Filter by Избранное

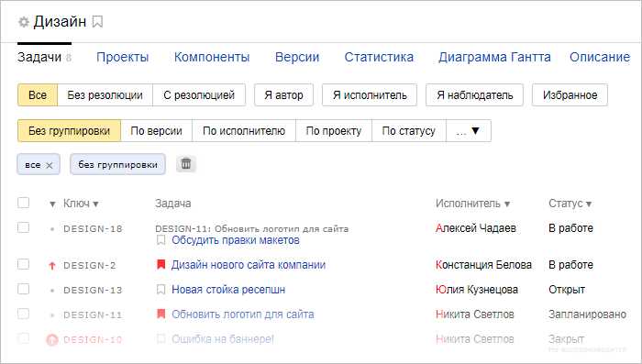click(x=570, y=95)
